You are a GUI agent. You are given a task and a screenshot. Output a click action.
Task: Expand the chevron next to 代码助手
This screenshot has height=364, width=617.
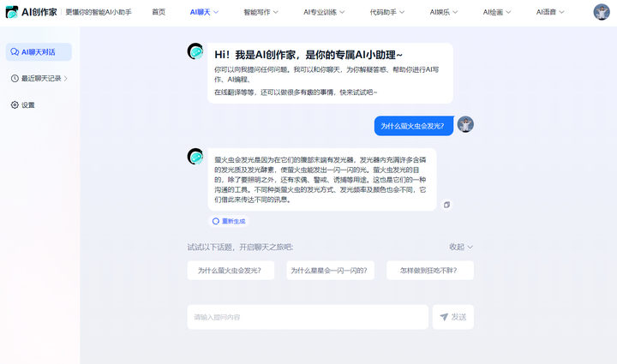[402, 12]
